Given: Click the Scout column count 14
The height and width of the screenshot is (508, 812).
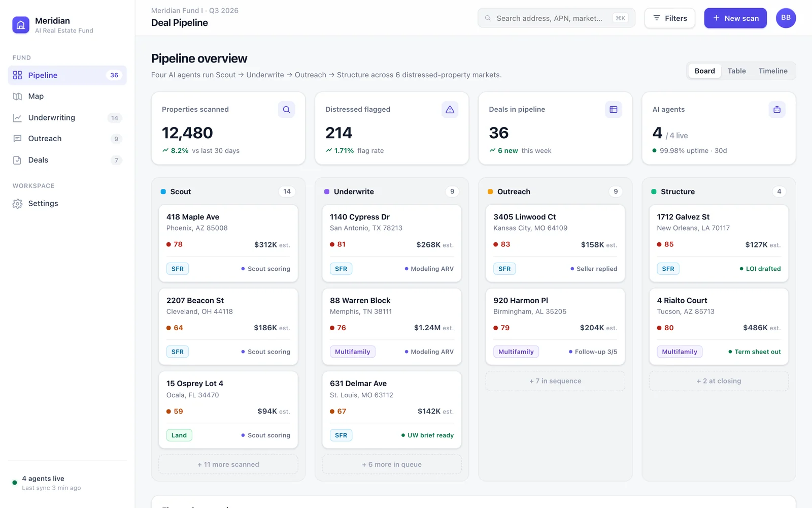Looking at the screenshot, I should point(287,192).
